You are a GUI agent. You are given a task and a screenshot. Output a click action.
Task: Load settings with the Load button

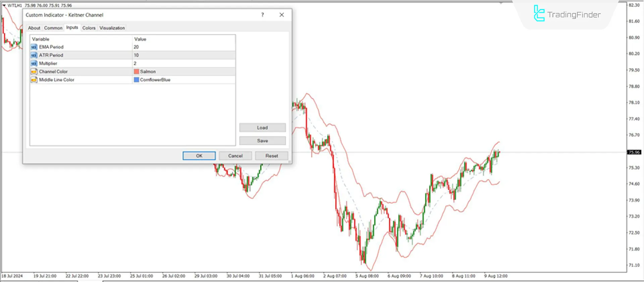click(x=262, y=128)
